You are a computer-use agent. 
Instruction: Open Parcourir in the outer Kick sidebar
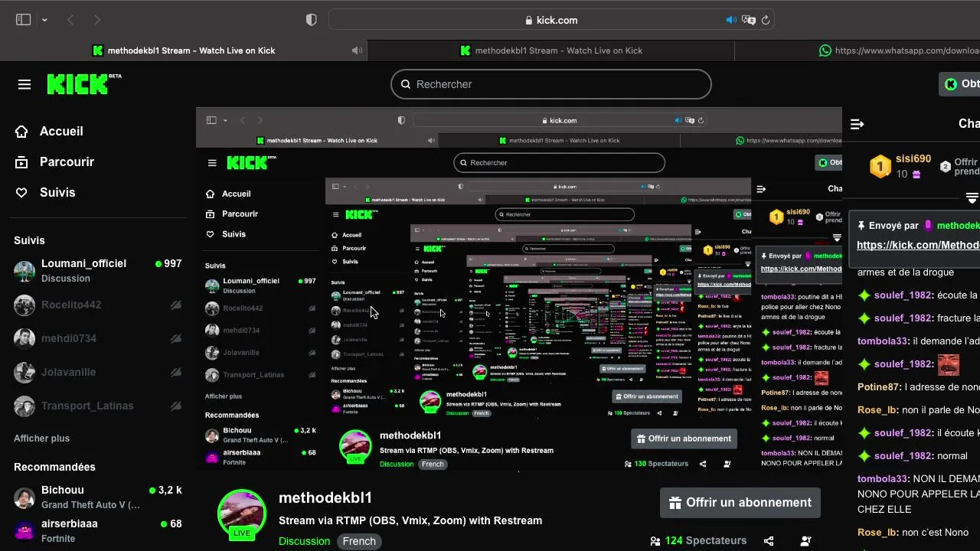[54, 162]
